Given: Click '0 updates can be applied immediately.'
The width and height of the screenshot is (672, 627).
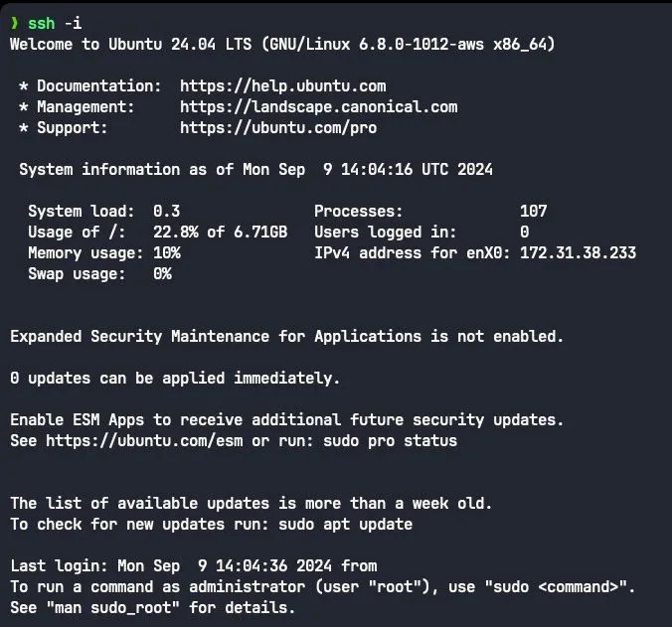Looking at the screenshot, I should click(175, 379).
